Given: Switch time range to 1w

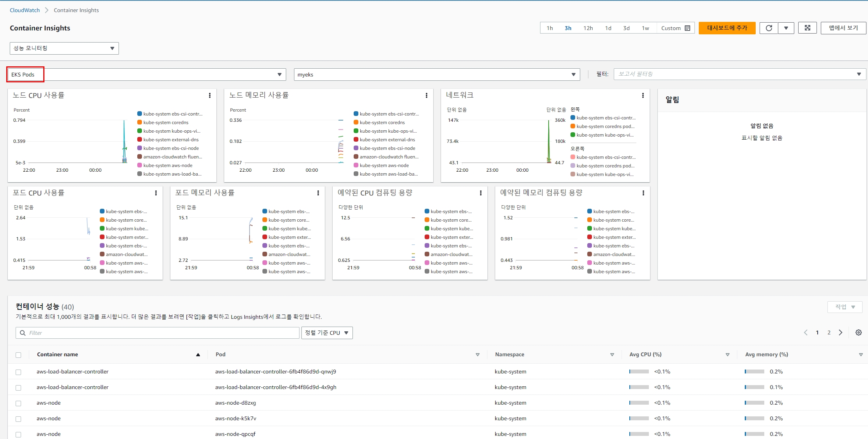Looking at the screenshot, I should pos(645,28).
